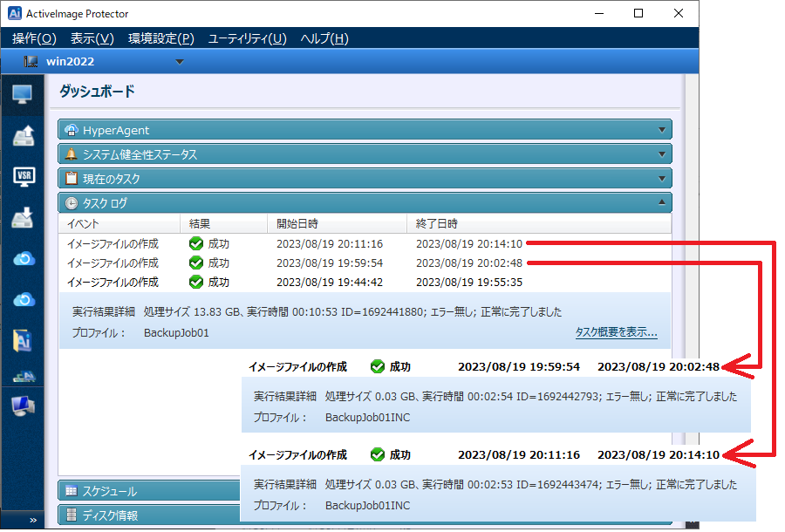Open the 表示(V) menu
785x532 pixels.
point(92,38)
